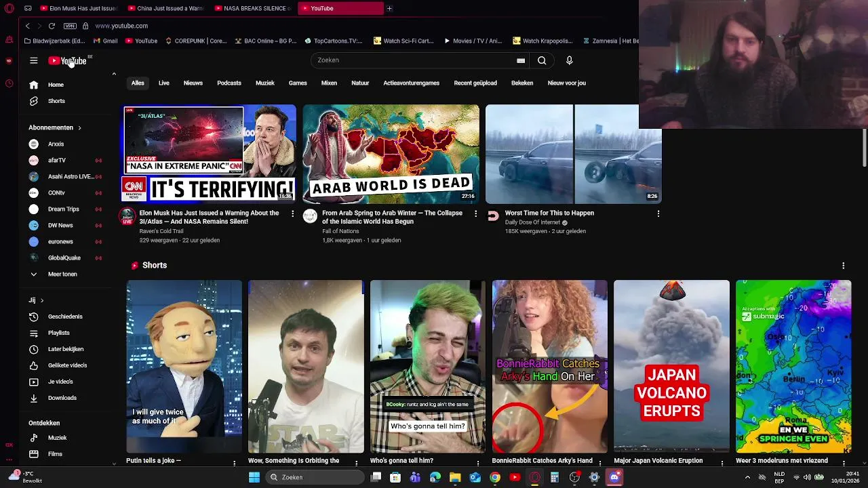Image resolution: width=868 pixels, height=488 pixels.
Task: Open Geschiedenis history entry
Action: tap(66, 317)
